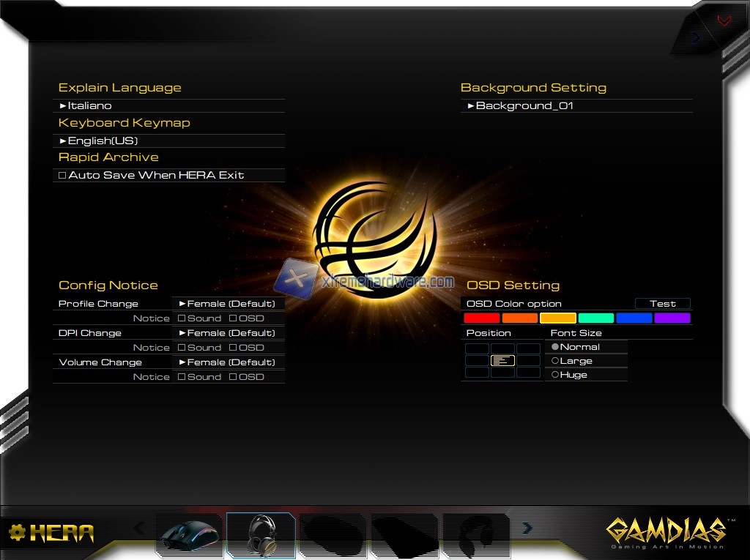The image size is (750, 560).
Task: Select the top-left OSD position cell
Action: pyautogui.click(x=478, y=348)
